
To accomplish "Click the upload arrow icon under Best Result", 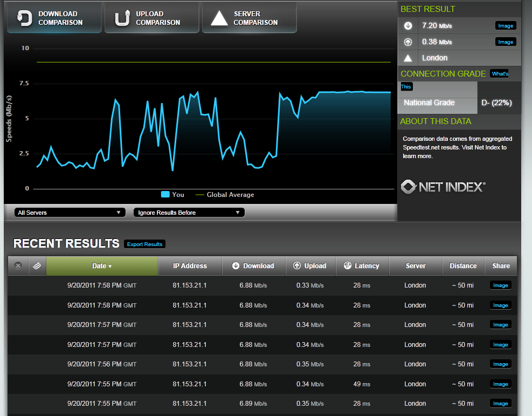I will pyautogui.click(x=408, y=42).
